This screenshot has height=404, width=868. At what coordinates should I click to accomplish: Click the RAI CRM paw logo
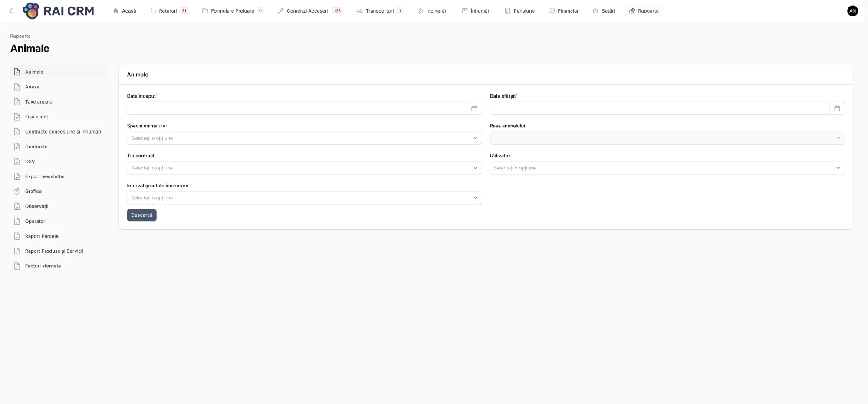[x=31, y=11]
